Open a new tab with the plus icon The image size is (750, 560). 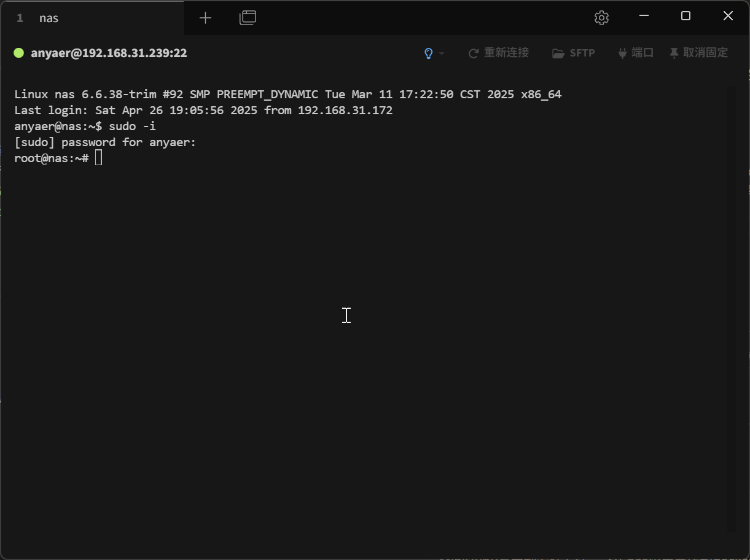pyautogui.click(x=205, y=18)
